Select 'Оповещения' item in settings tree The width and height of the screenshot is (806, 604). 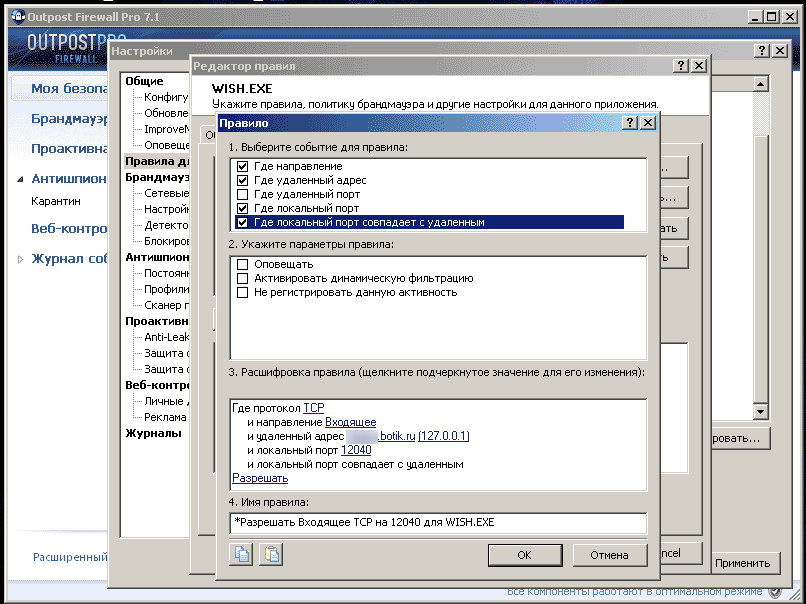[x=166, y=145]
